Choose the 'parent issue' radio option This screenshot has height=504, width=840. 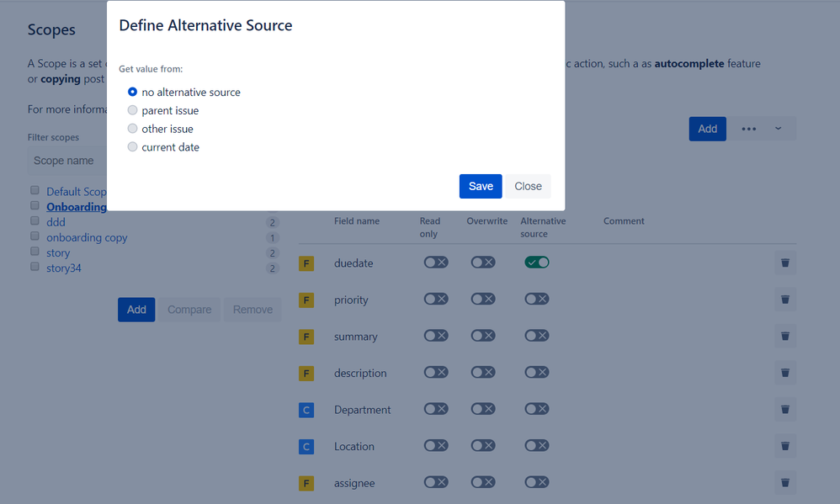132,110
